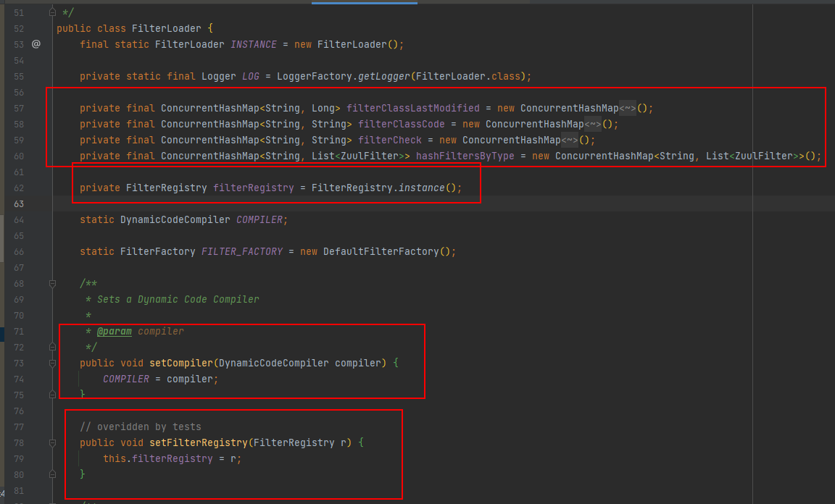Click the getLogger method call

383,76
